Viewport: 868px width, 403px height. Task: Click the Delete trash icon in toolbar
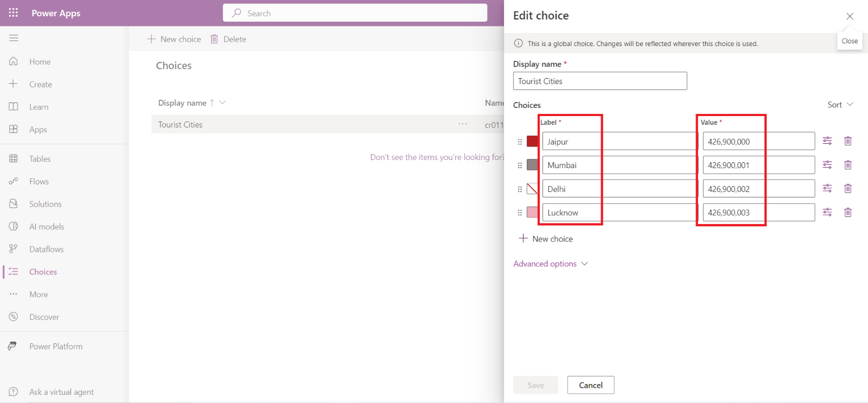[x=214, y=39]
